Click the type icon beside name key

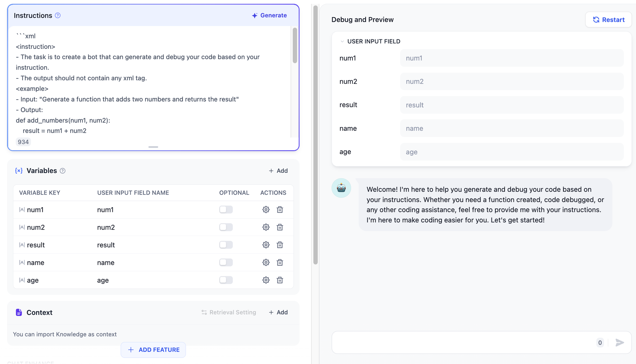coord(22,262)
